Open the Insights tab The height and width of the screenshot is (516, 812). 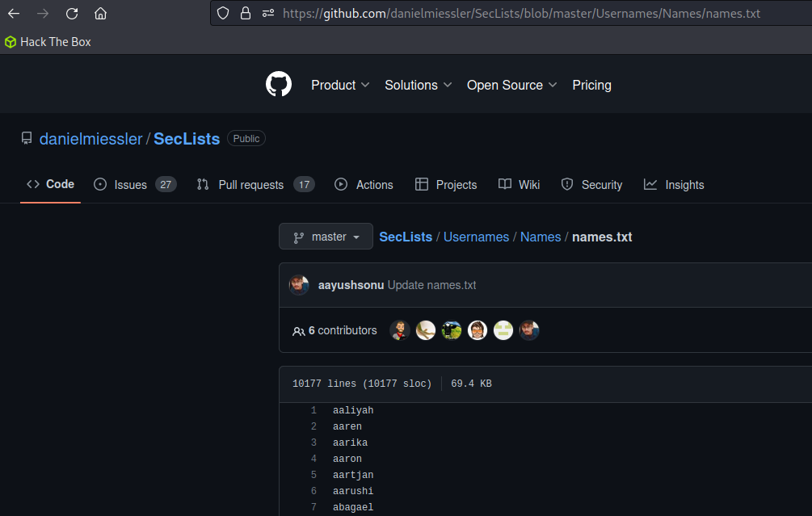pos(674,185)
